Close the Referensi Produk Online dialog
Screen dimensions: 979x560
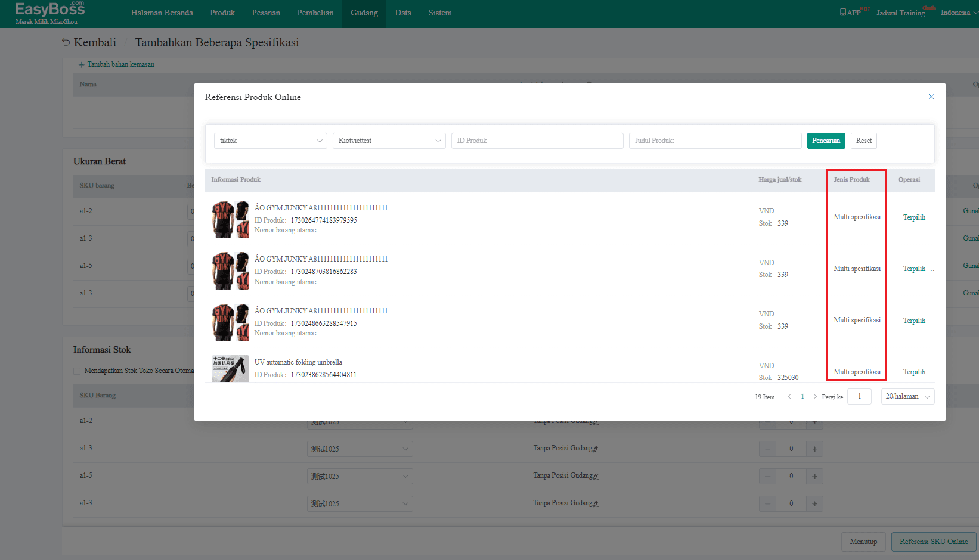(931, 97)
